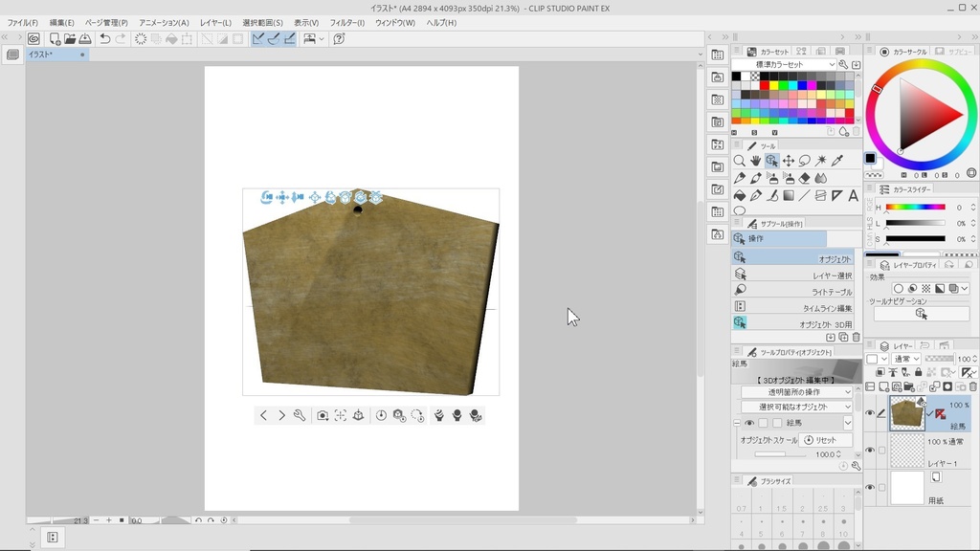Select the Gradient tool

click(x=789, y=195)
